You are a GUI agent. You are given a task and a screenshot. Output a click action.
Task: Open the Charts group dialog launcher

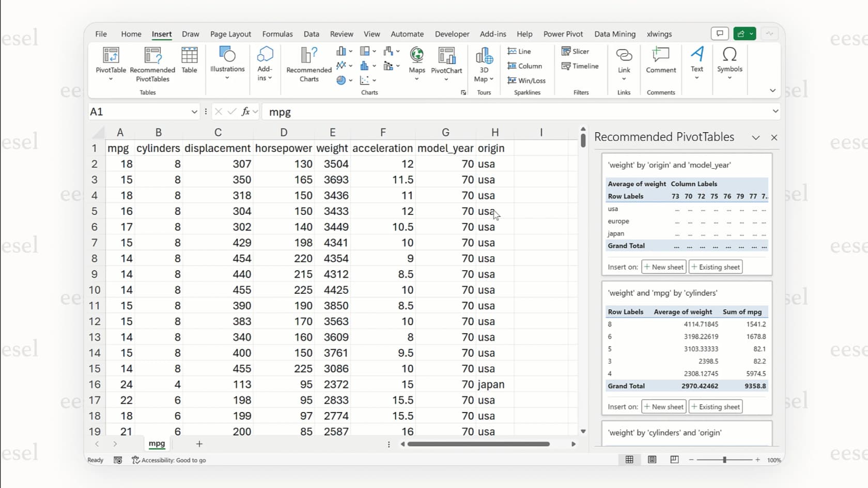(x=463, y=92)
